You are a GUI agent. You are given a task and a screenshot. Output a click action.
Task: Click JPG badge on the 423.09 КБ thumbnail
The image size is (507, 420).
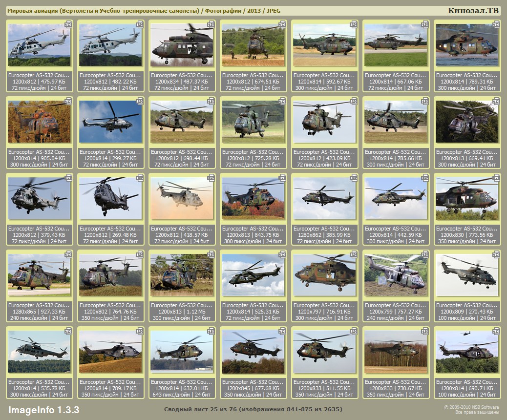pyautogui.click(x=354, y=101)
